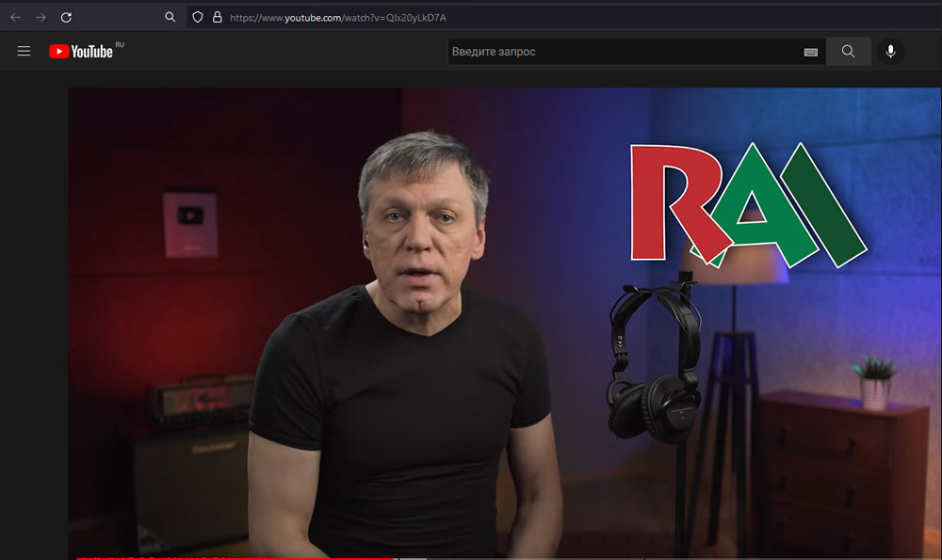942x560 pixels.
Task: Click the headphones shown in the video
Action: (x=654, y=362)
